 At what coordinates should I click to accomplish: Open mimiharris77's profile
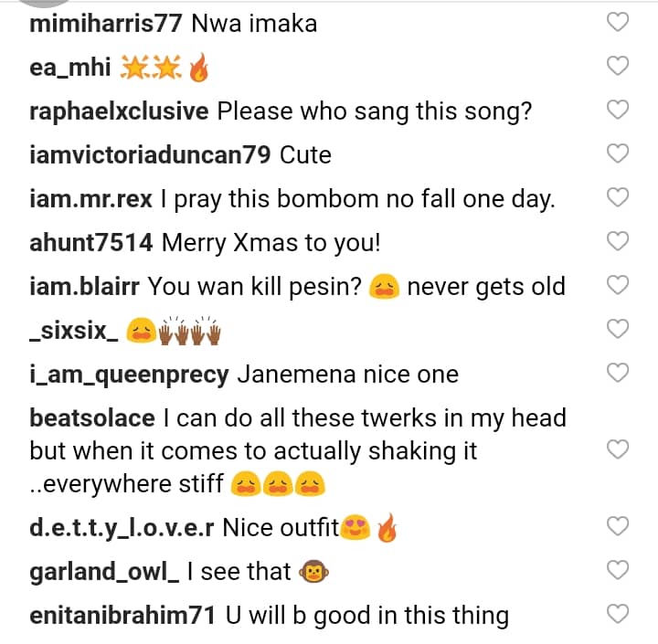[106, 24]
